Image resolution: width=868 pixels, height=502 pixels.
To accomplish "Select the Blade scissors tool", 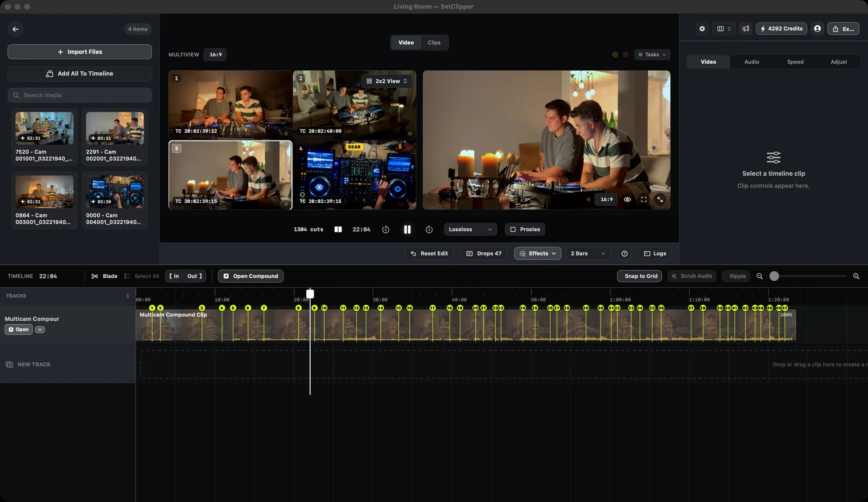I will click(104, 276).
